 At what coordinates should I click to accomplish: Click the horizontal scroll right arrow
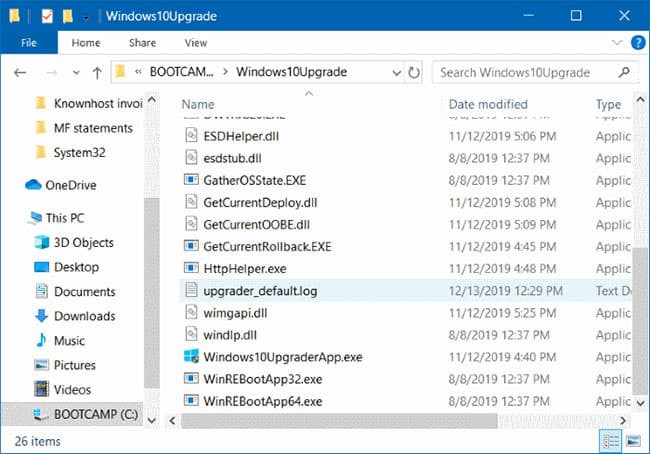(623, 421)
